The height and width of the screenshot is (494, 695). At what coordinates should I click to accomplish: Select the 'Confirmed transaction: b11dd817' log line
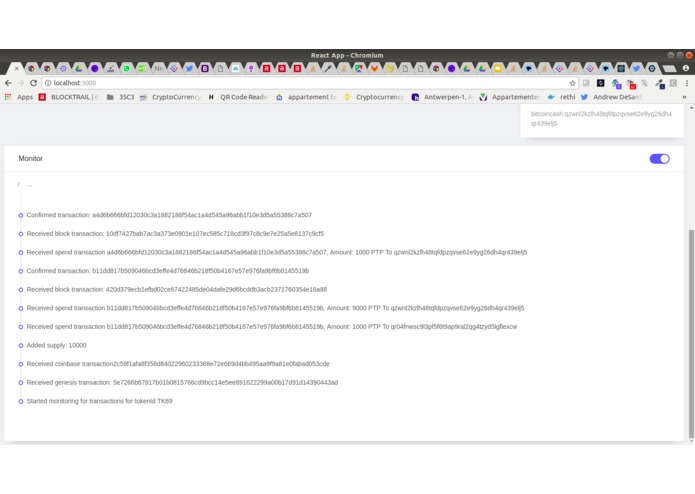[x=168, y=271]
